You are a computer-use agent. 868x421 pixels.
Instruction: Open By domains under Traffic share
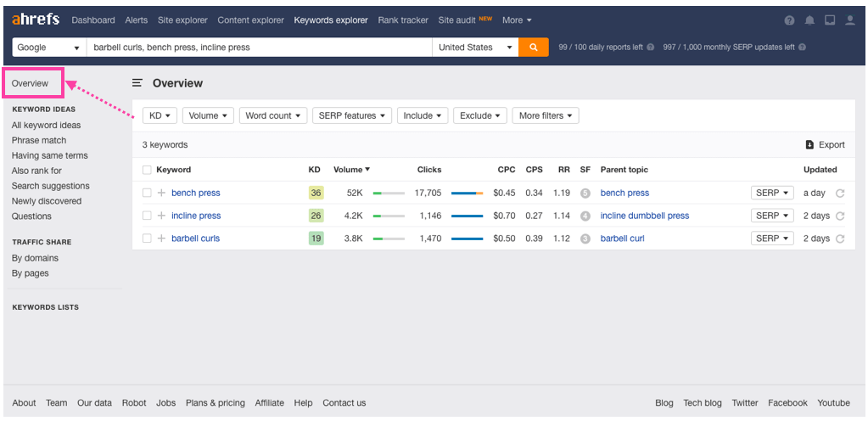point(35,258)
